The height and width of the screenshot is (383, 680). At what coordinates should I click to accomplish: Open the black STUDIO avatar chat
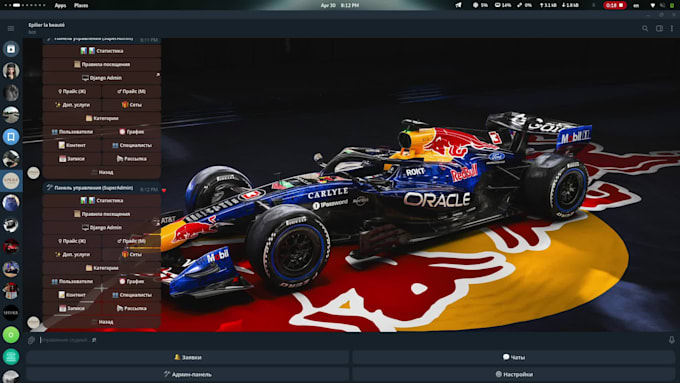pyautogui.click(x=11, y=312)
